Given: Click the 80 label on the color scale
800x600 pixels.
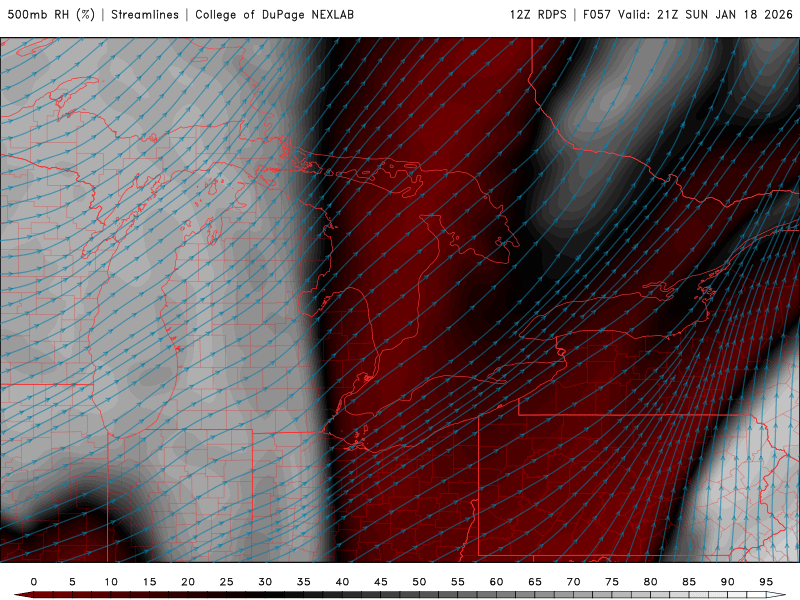Looking at the screenshot, I should [651, 582].
